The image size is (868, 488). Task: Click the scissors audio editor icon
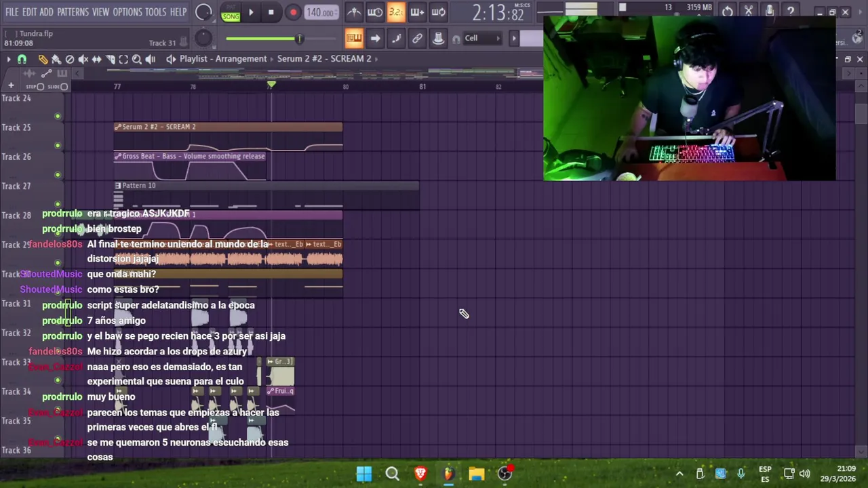[x=749, y=12]
